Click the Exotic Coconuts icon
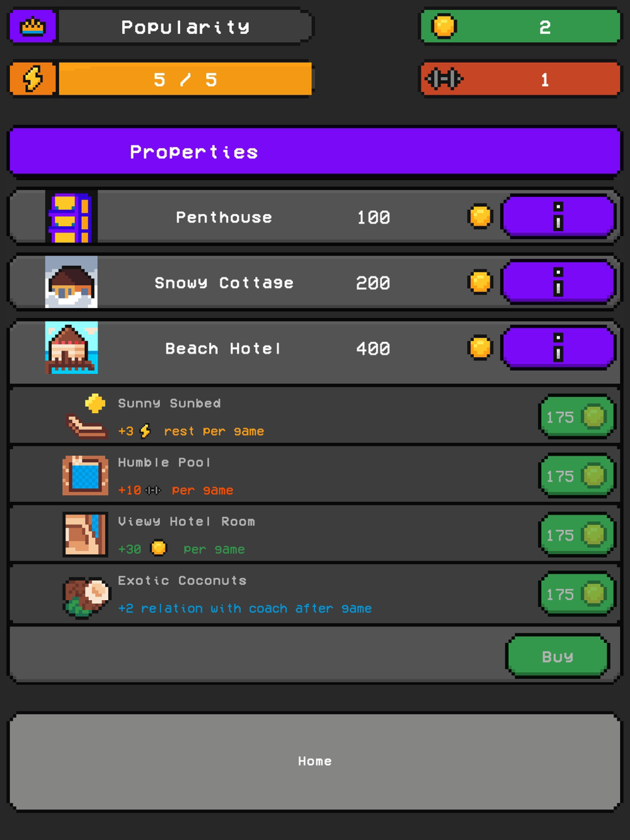Viewport: 630px width, 840px height. tap(86, 598)
